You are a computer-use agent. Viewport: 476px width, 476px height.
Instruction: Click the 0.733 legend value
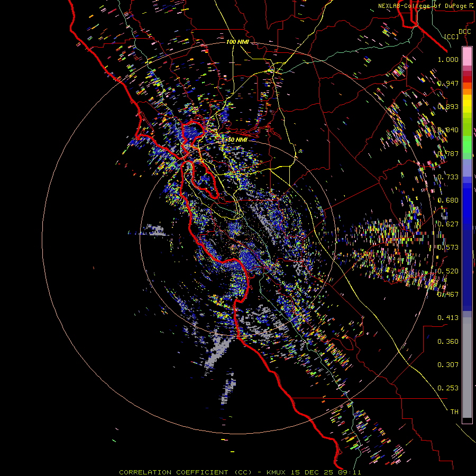pyautogui.click(x=448, y=177)
